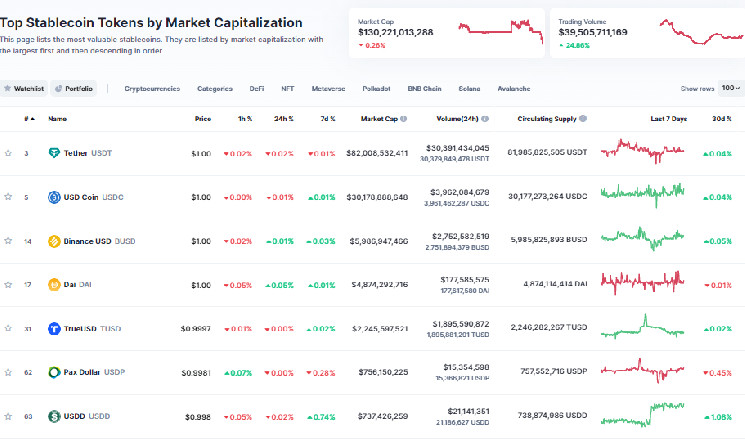Star Tether to add to watchlist

(x=9, y=153)
